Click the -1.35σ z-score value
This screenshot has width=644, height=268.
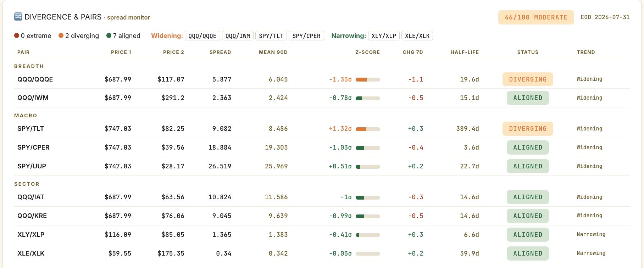click(340, 79)
